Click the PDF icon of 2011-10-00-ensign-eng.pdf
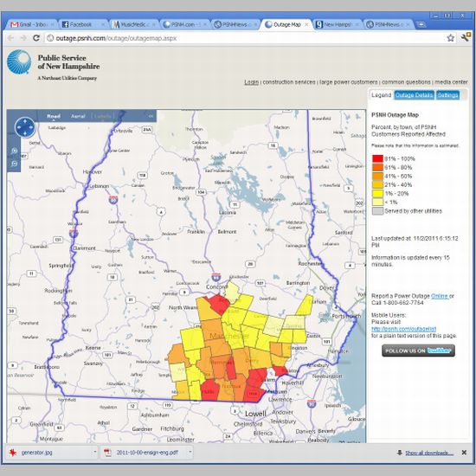The image size is (476, 476). click(107, 453)
